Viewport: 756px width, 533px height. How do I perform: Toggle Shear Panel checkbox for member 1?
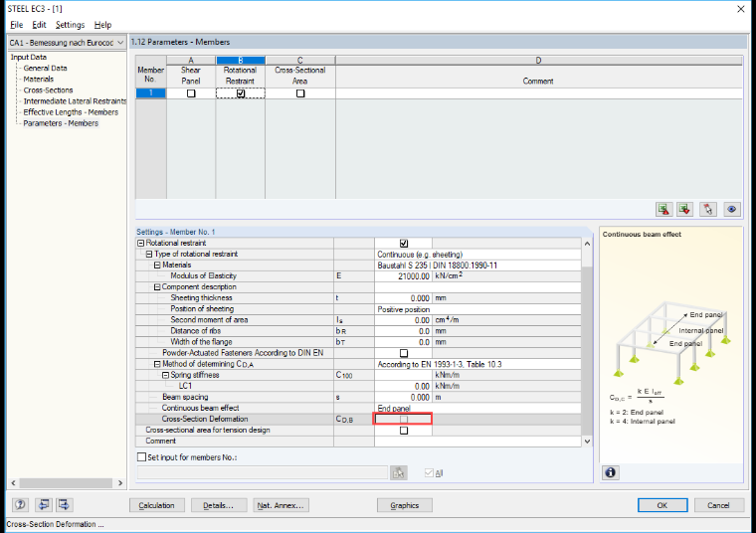pyautogui.click(x=191, y=93)
